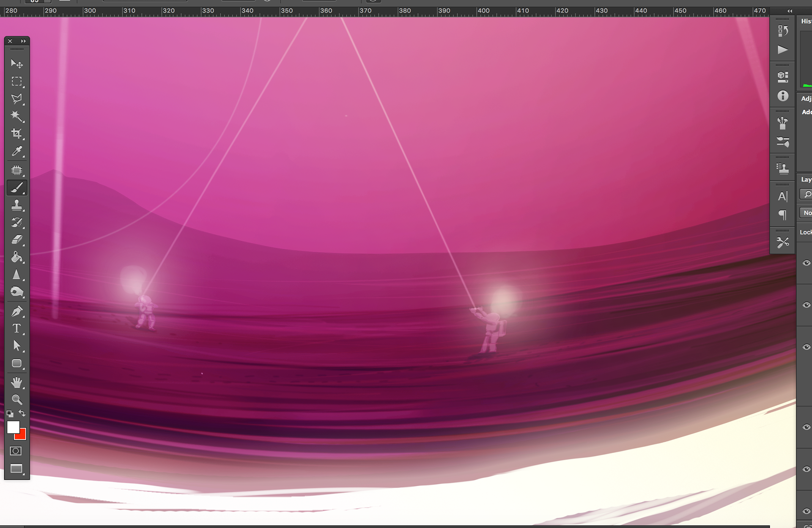Select the Eraser tool
812x528 pixels.
16,240
